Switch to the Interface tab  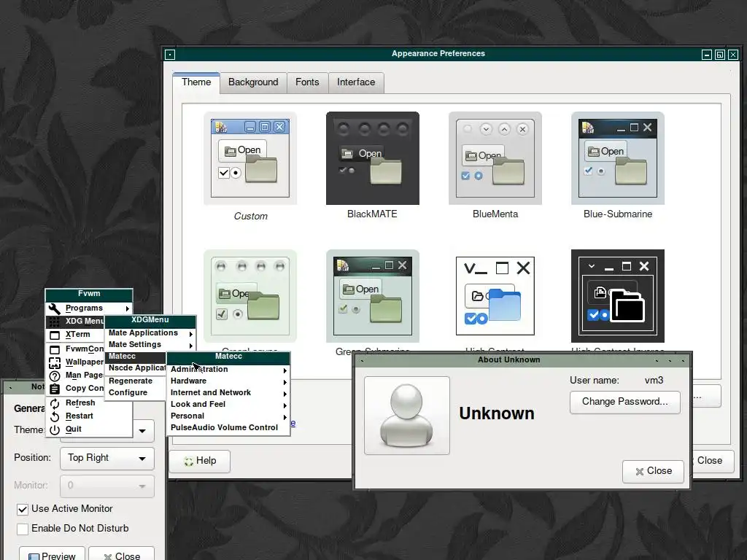pos(356,82)
